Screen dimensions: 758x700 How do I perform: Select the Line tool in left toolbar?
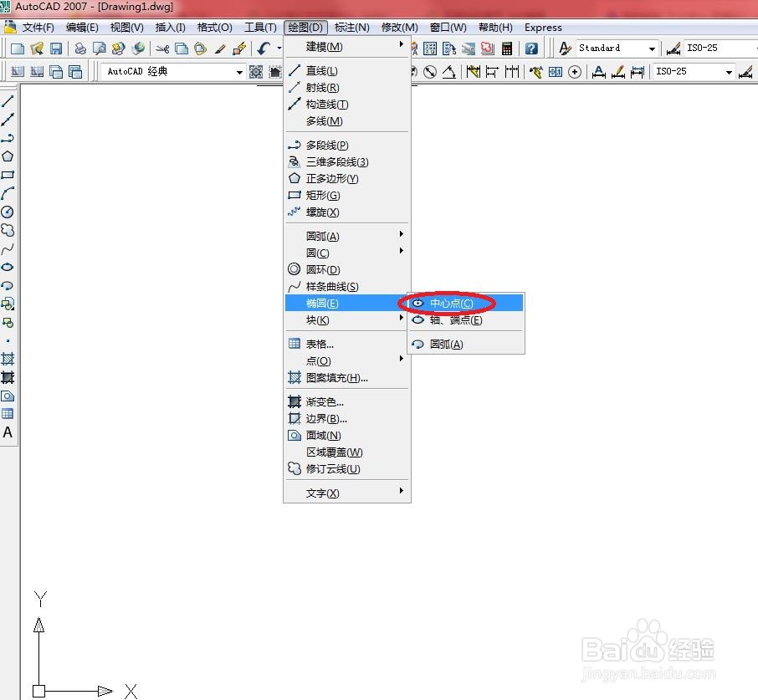[x=8, y=101]
